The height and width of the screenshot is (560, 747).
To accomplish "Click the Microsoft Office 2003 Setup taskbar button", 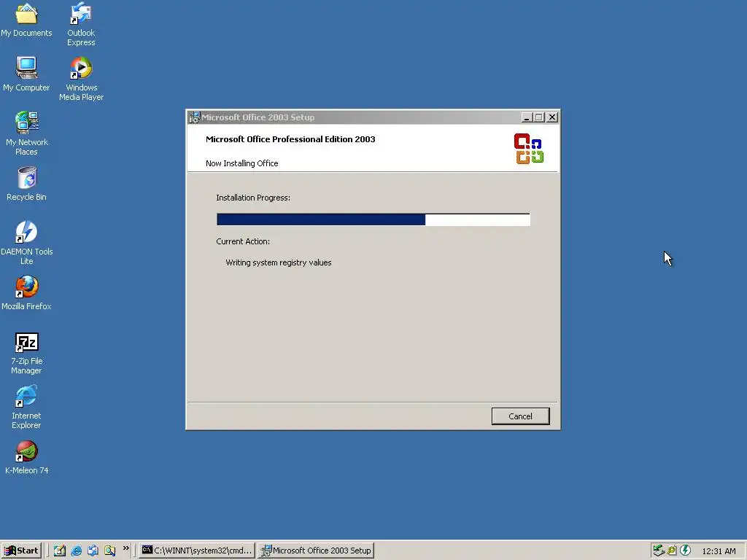I will pyautogui.click(x=315, y=551).
